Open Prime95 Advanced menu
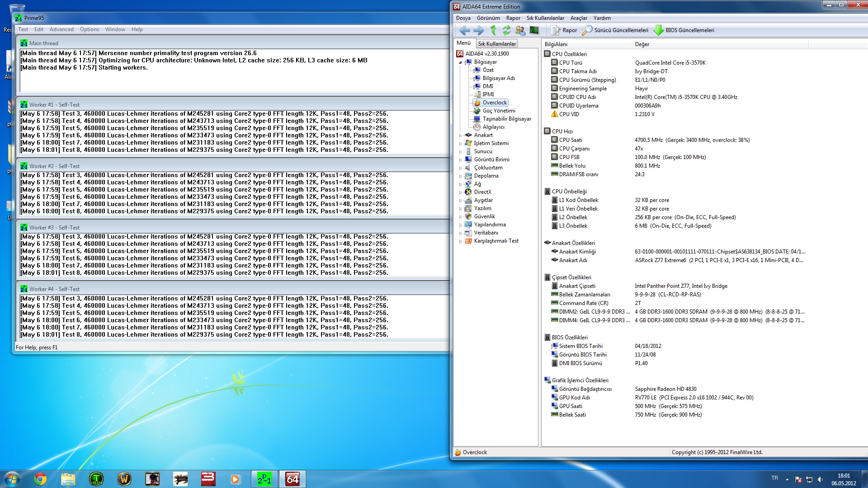 click(x=61, y=29)
